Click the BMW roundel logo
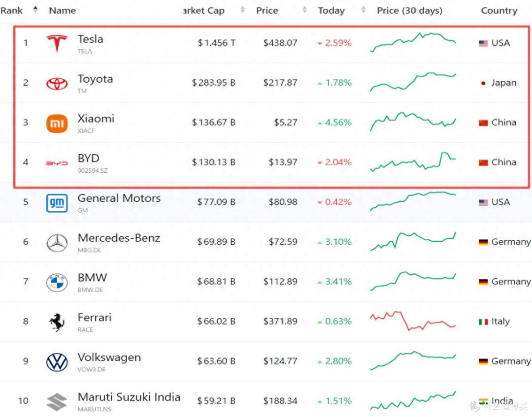 57,283
